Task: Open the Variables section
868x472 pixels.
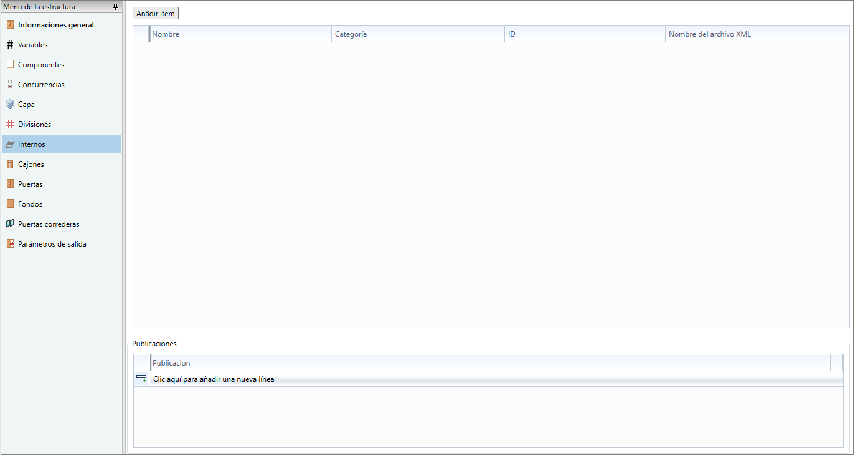Action: point(62,45)
